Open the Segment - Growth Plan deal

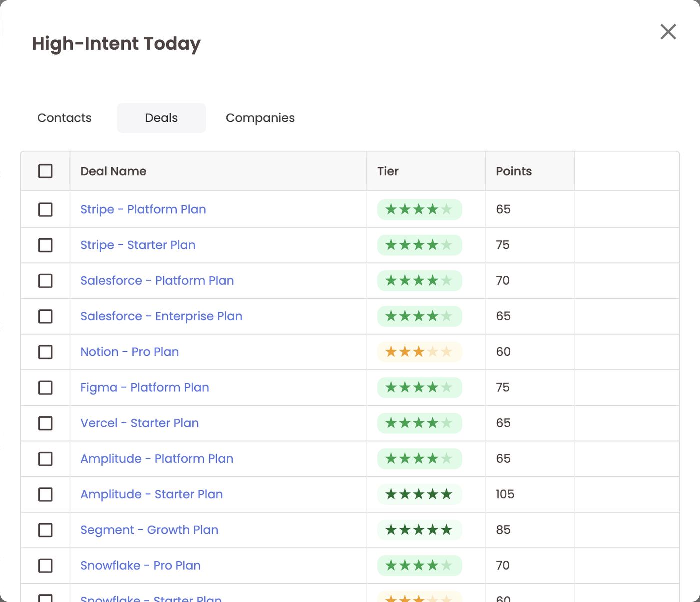point(149,530)
